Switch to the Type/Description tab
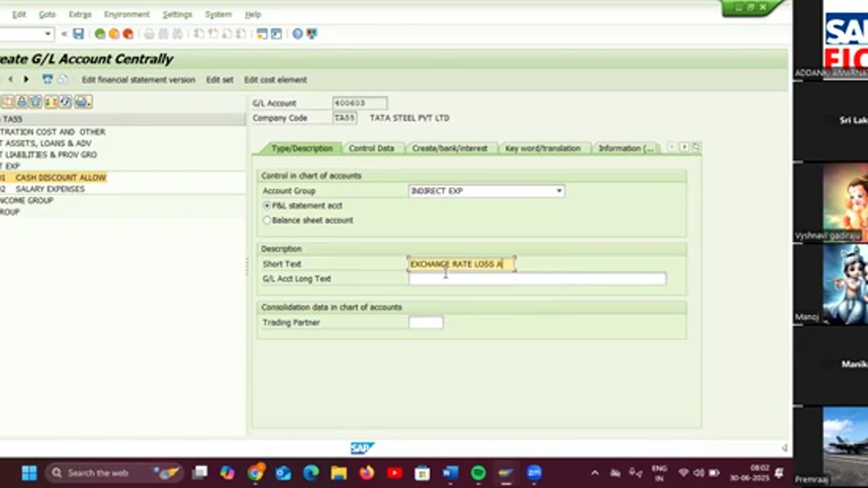Viewport: 868px width, 488px height. 302,148
